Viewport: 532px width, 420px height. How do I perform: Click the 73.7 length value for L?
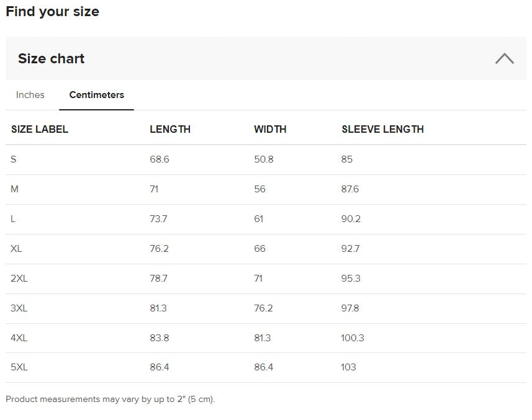point(158,219)
